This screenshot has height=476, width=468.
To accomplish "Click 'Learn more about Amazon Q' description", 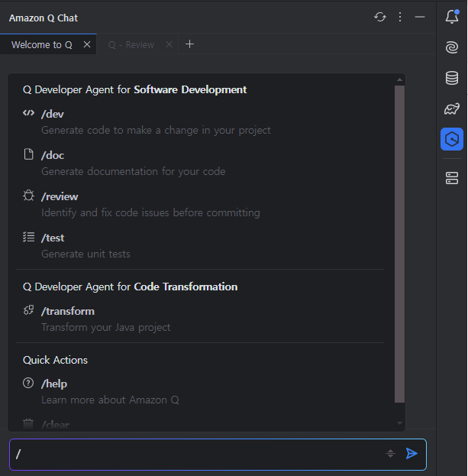I will pos(110,400).
